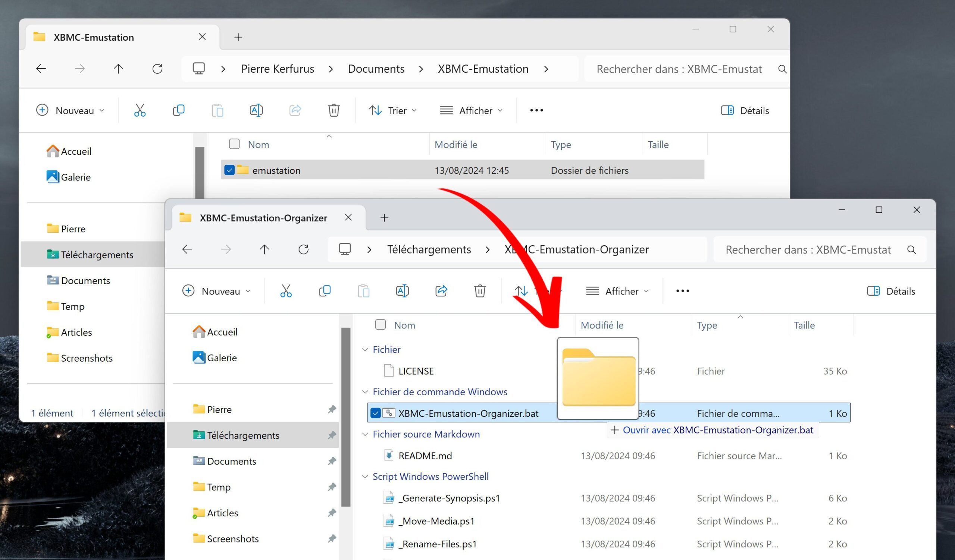
Task: Select the _Generate-Synopsis.ps1 file
Action: point(449,498)
